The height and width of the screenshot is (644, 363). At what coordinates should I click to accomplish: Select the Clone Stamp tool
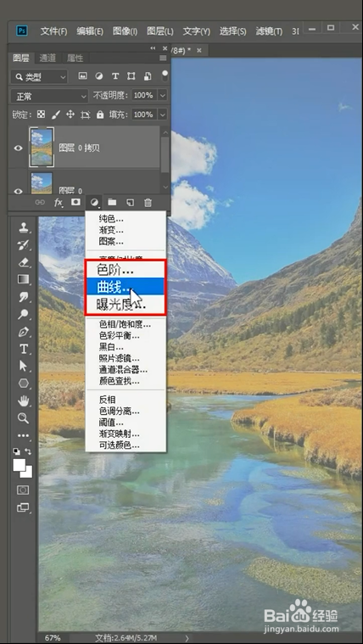24,228
